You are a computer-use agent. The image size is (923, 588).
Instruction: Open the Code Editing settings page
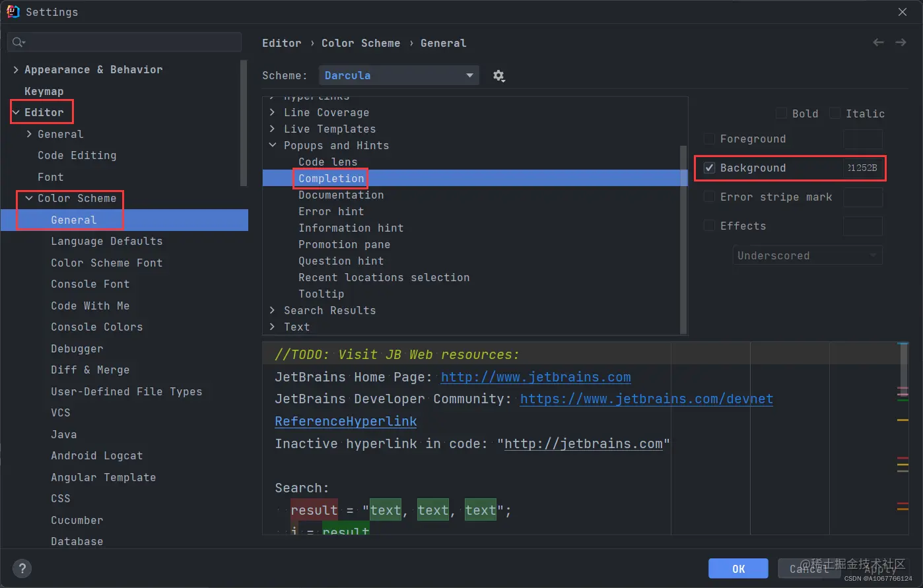[77, 155]
